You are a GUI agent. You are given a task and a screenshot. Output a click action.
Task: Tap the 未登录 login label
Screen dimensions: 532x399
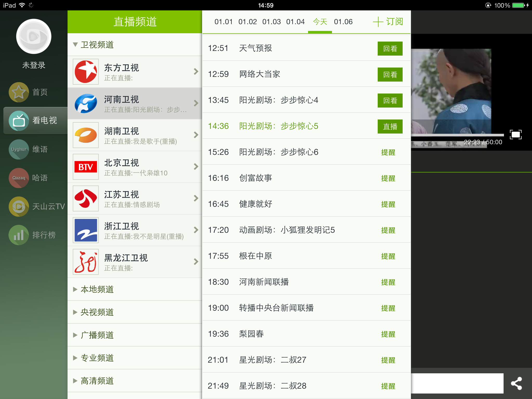point(34,65)
